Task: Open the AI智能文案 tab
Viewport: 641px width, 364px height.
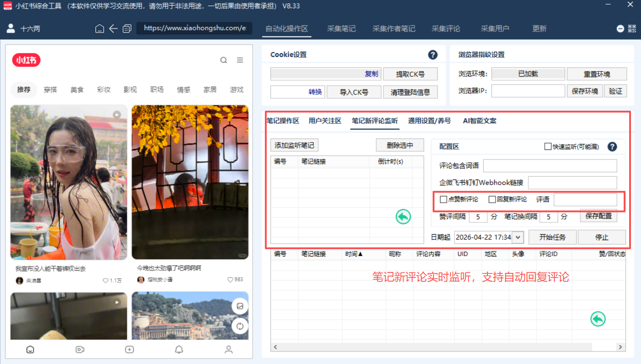Action: pyautogui.click(x=480, y=121)
